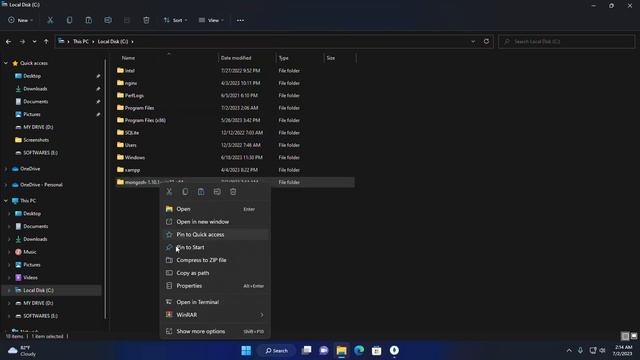
Task: Open the View dropdown menu
Action: (x=211, y=20)
